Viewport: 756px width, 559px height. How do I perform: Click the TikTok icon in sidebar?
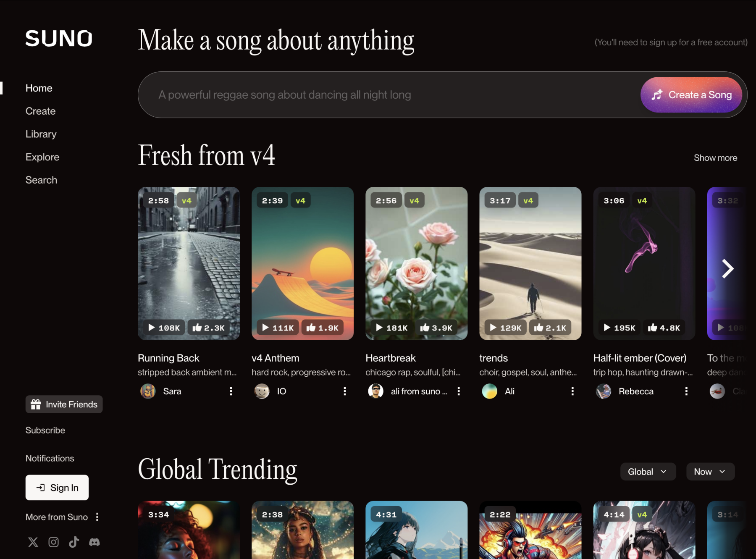tap(74, 542)
